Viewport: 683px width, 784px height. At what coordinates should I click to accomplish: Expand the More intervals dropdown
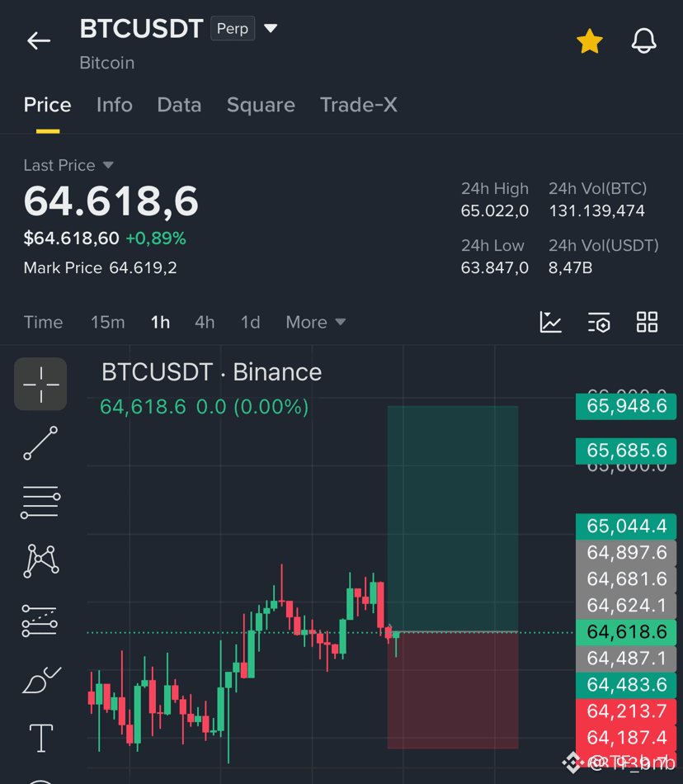click(x=316, y=322)
